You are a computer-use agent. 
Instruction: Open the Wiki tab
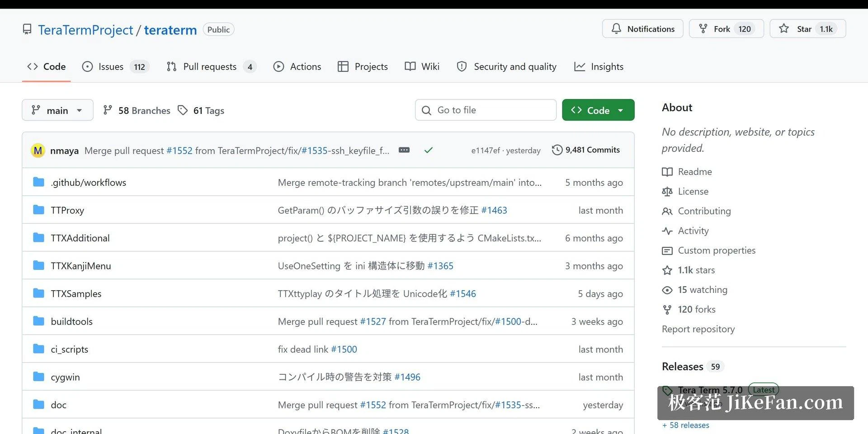[422, 66]
